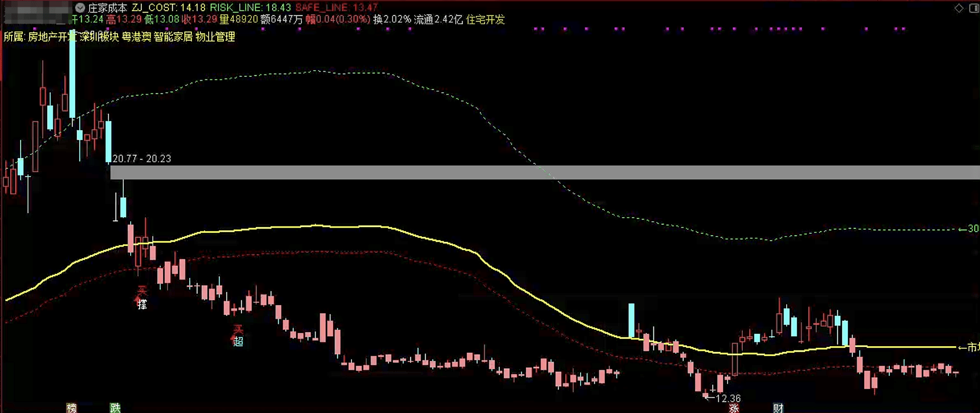The image size is (980, 413).
Task: Open the 智能家居 concept sector link
Action: pyautogui.click(x=173, y=37)
